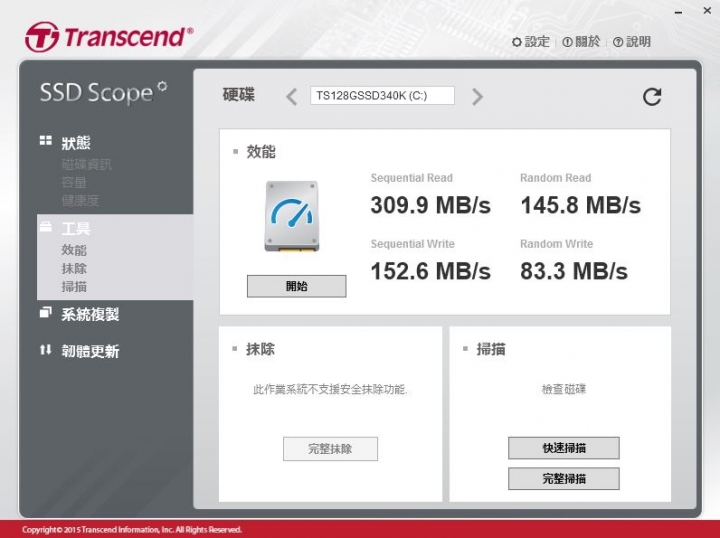Click the SSD Scope title gear icon
The image size is (720, 538).
162,86
